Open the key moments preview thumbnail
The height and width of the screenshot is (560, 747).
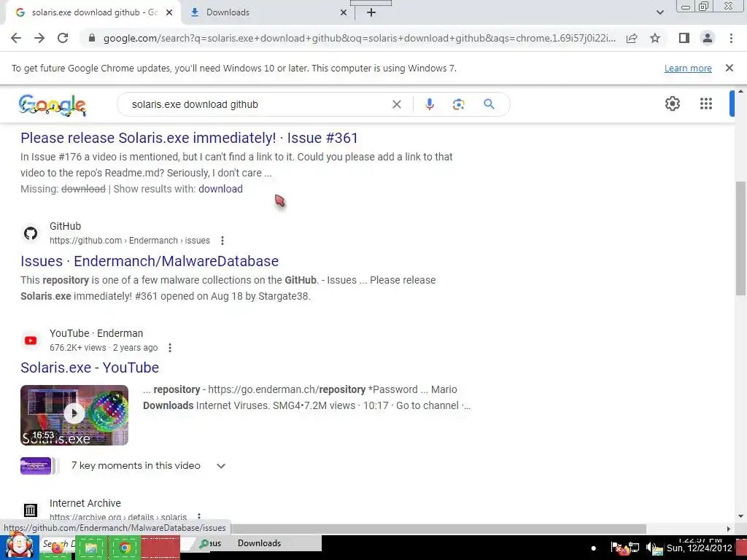tap(36, 466)
